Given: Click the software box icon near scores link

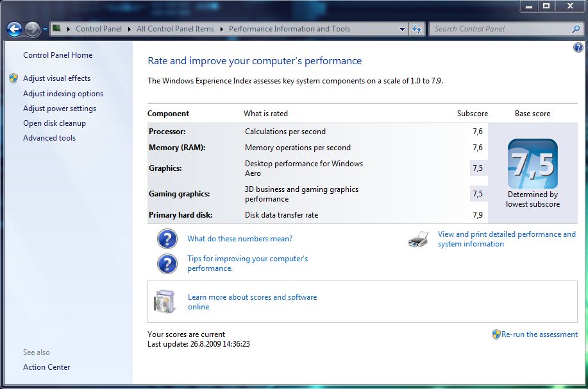Looking at the screenshot, I should (164, 302).
